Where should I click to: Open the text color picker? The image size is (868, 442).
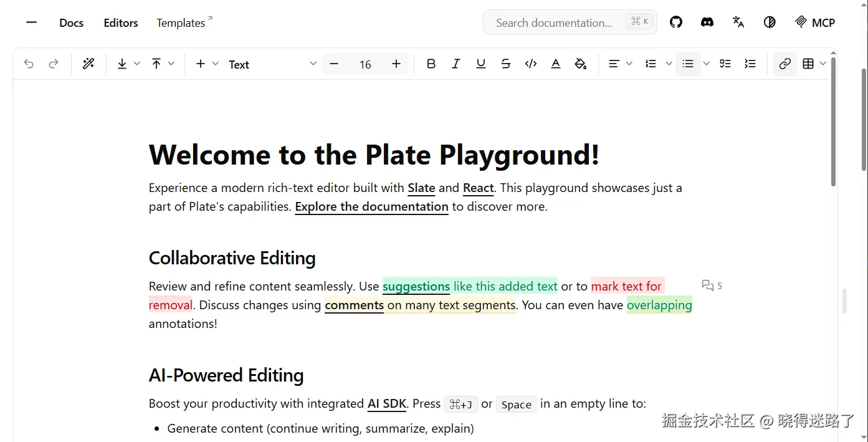pos(556,64)
